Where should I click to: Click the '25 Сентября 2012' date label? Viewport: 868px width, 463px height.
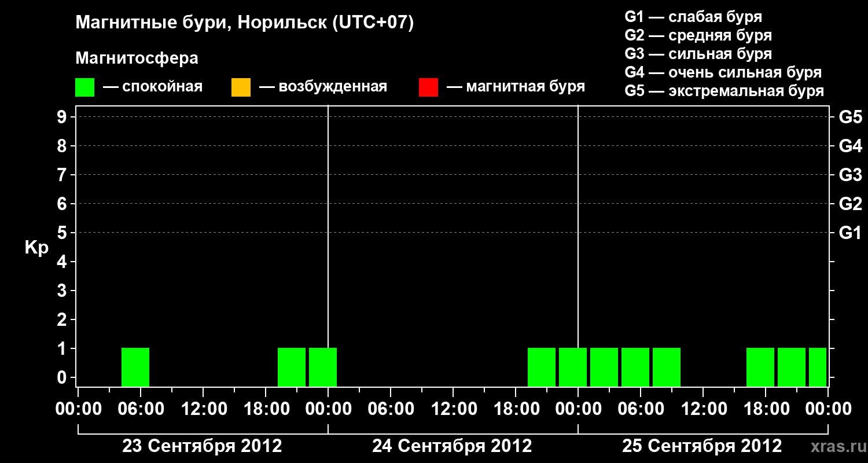click(702, 446)
